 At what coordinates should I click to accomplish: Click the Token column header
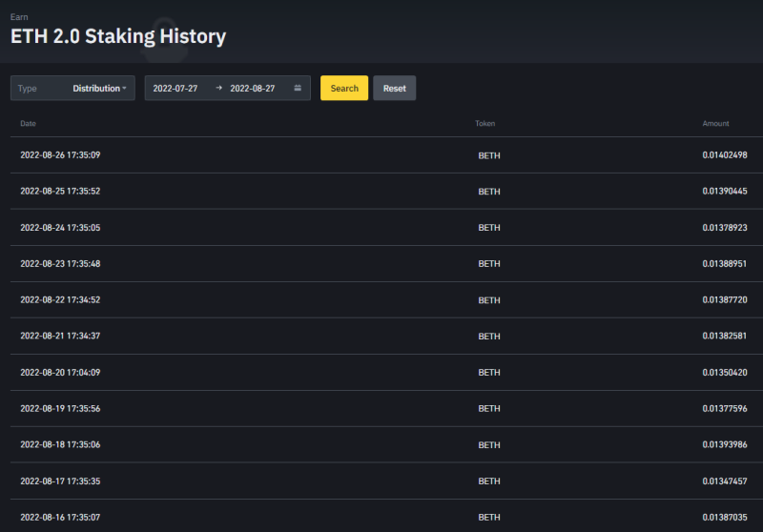point(485,124)
